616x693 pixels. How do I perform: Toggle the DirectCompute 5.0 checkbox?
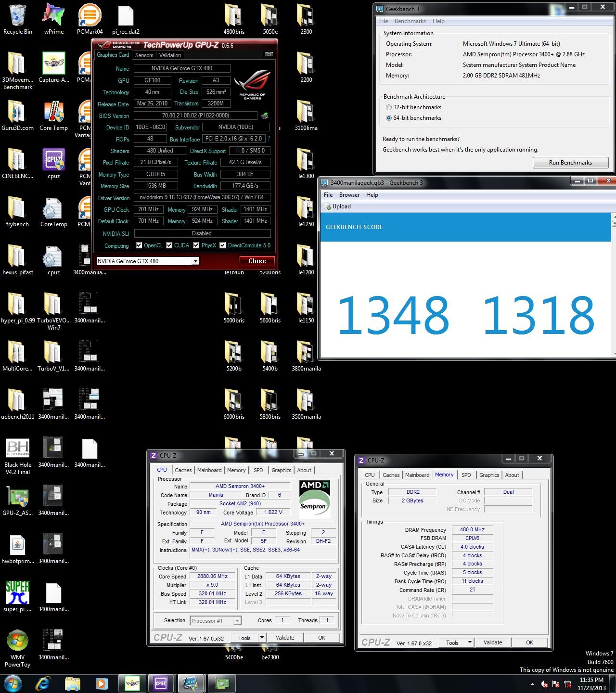pos(223,245)
